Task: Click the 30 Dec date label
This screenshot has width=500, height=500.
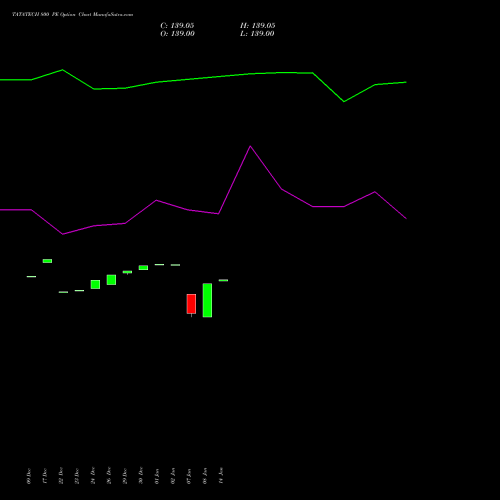Action: coord(141,476)
